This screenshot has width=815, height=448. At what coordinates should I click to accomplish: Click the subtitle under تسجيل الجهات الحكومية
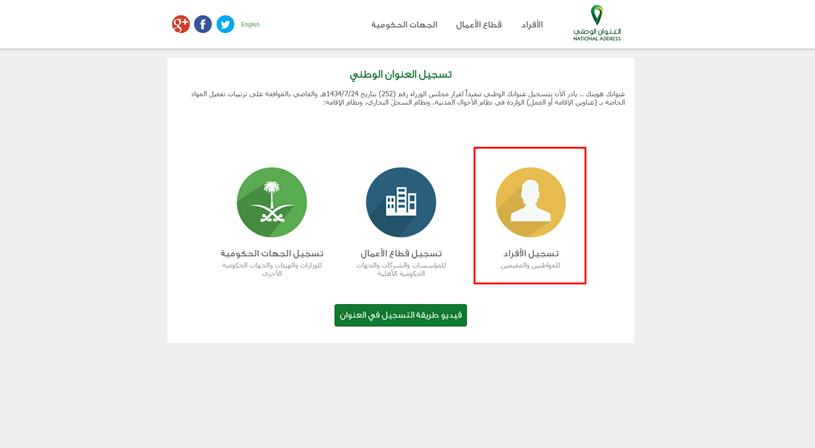point(272,269)
